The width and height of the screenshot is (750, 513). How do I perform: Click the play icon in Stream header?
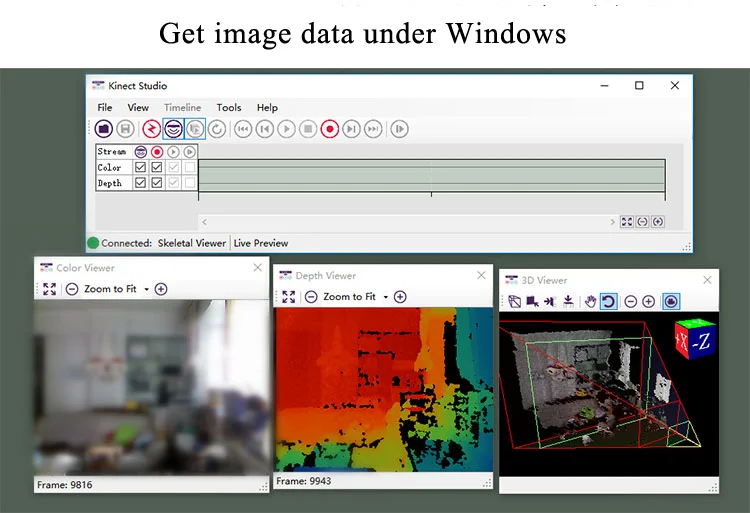[x=173, y=152]
